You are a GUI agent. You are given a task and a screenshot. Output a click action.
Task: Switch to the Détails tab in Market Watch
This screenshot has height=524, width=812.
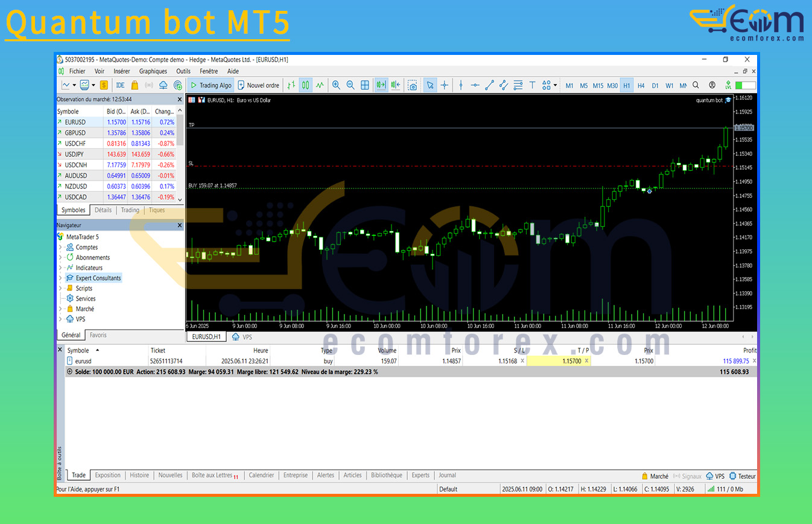[x=103, y=210]
